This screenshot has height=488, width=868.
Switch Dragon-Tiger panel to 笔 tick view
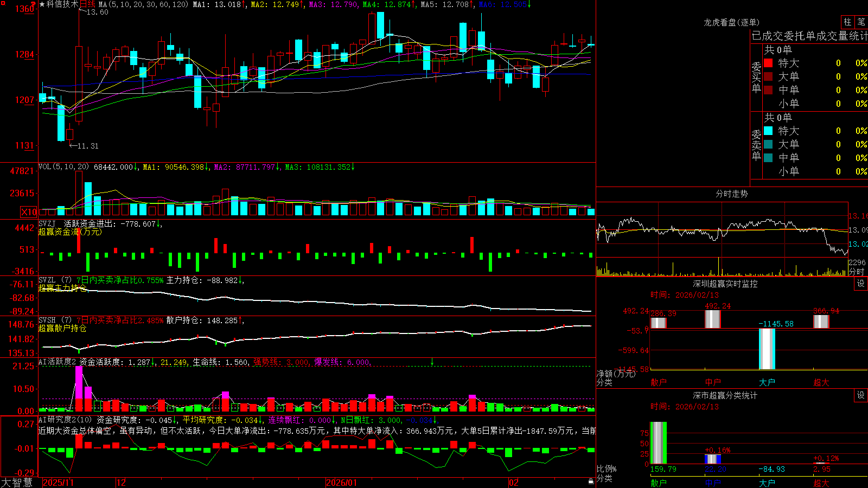tap(861, 22)
